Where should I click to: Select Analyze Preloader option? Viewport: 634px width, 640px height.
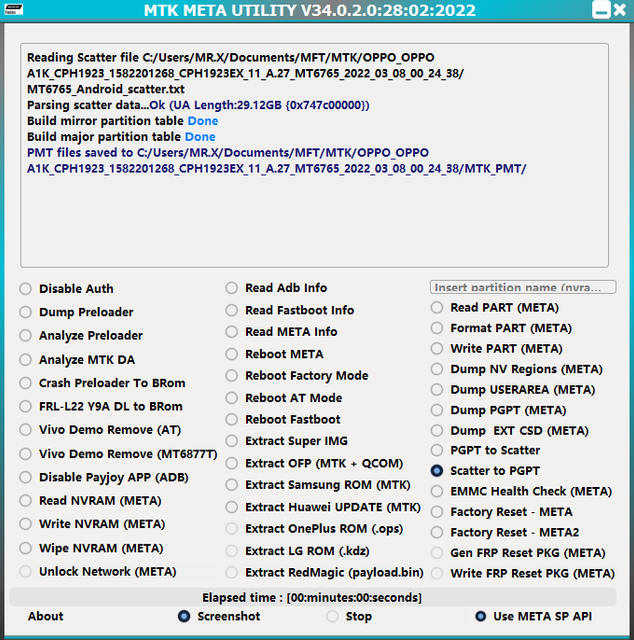point(25,336)
